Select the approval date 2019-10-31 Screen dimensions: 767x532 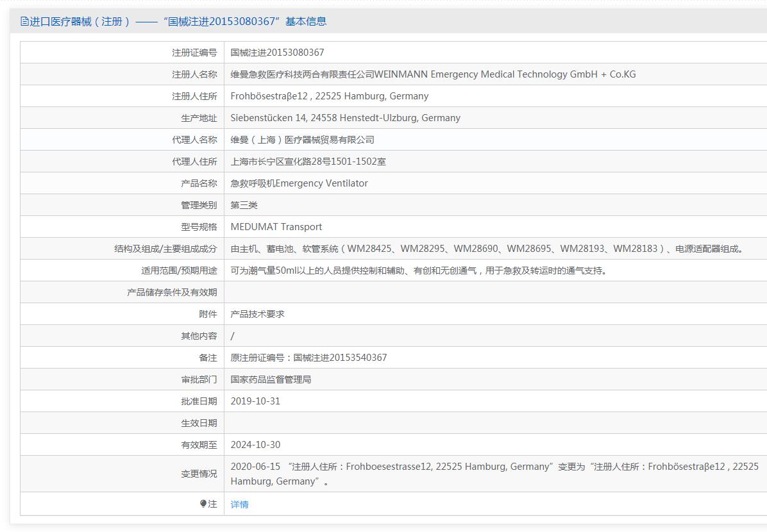tap(255, 401)
